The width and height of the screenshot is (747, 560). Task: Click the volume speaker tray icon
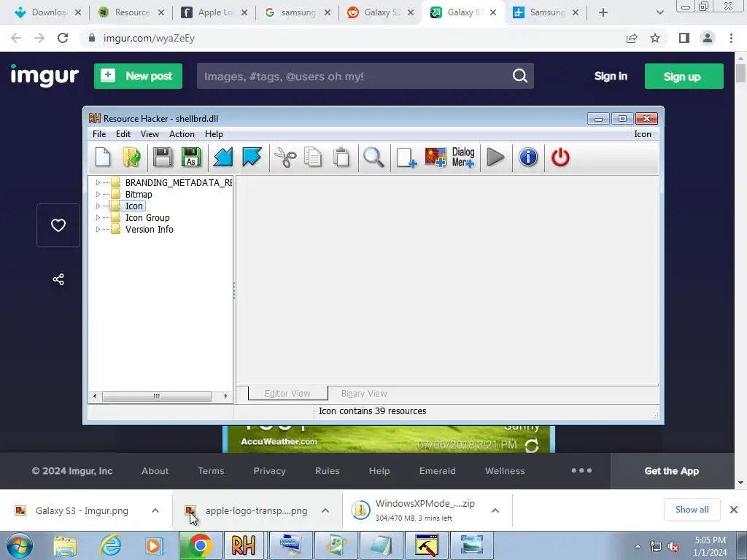tap(673, 547)
